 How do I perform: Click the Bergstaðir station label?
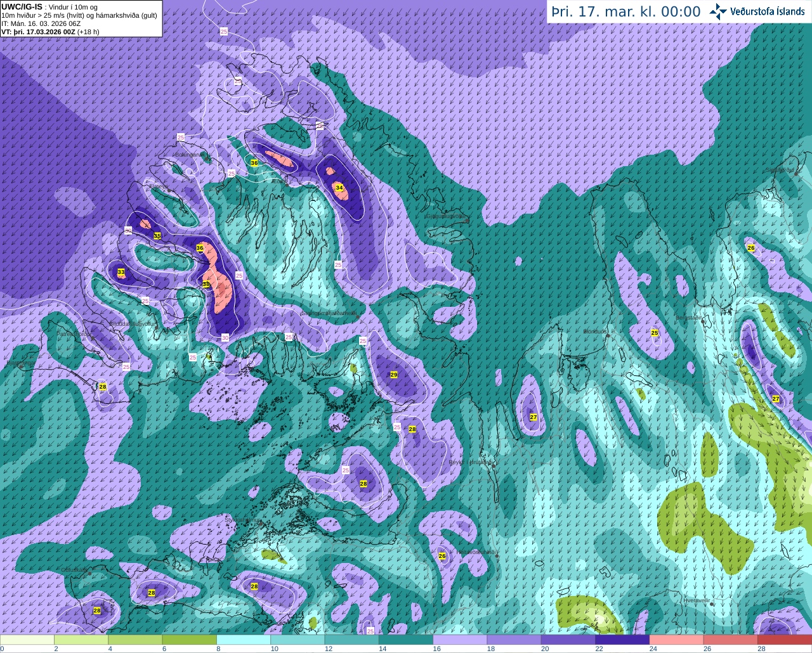689,318
